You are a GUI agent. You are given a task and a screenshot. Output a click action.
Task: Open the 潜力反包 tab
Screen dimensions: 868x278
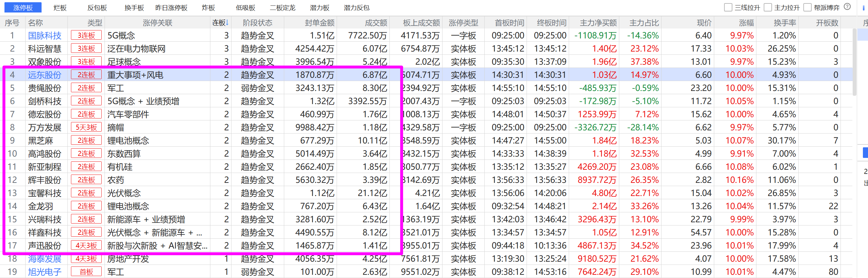click(356, 7)
